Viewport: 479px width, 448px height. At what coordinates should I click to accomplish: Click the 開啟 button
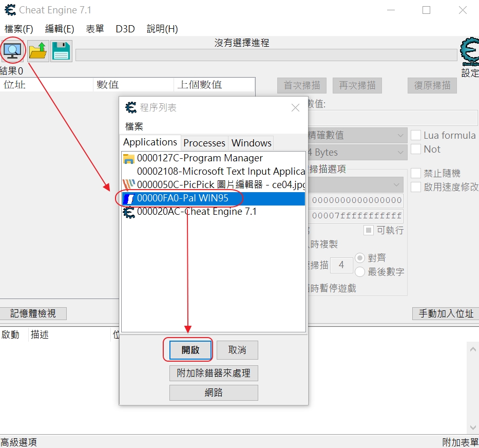(190, 350)
